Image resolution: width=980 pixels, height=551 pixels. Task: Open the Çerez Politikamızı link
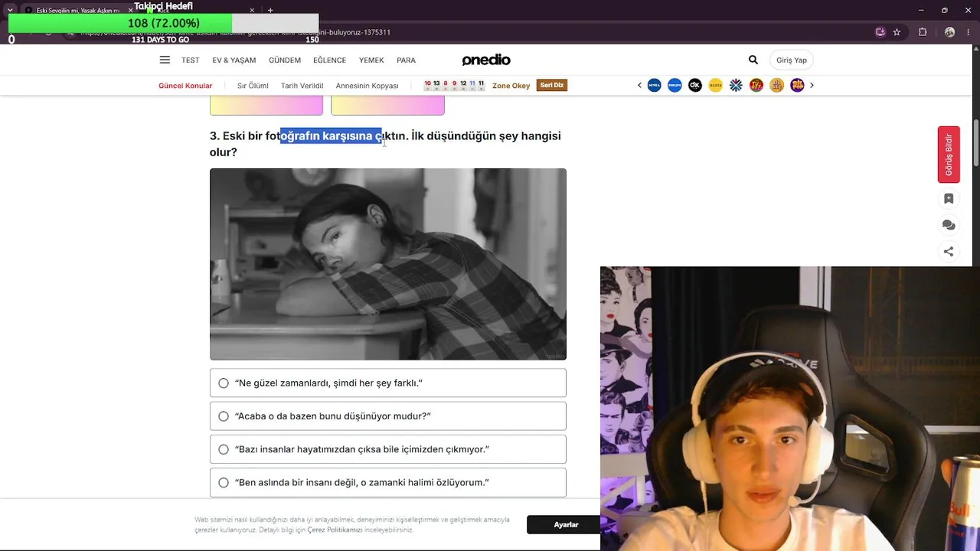click(335, 530)
